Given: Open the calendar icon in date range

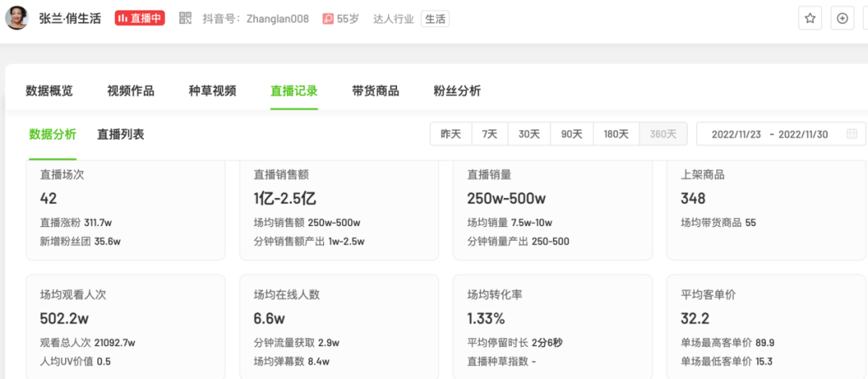Looking at the screenshot, I should 851,134.
